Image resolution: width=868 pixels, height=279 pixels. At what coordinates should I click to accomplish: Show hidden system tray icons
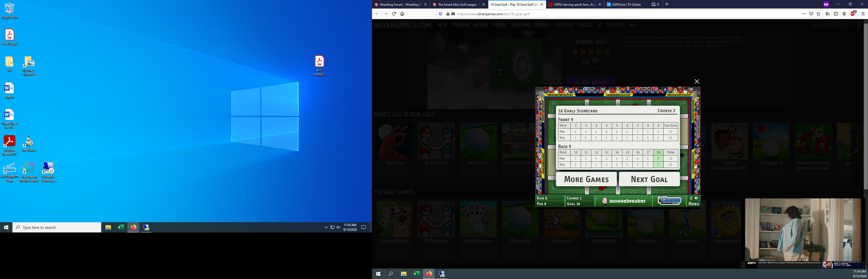point(326,227)
